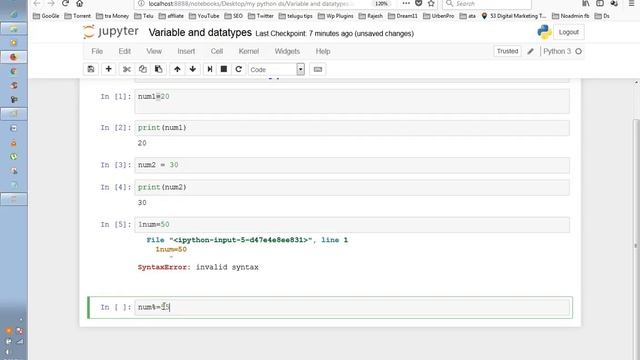
Task: Click the pencil edit mode icon
Action: 531,51
